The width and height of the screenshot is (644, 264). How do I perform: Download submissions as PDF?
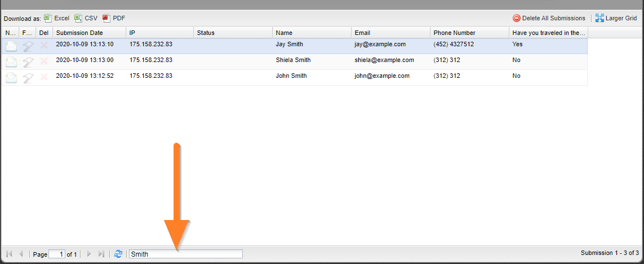[114, 18]
